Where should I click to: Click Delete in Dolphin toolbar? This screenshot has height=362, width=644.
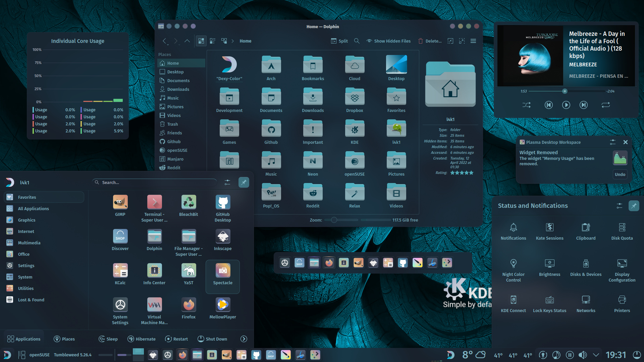(x=430, y=41)
